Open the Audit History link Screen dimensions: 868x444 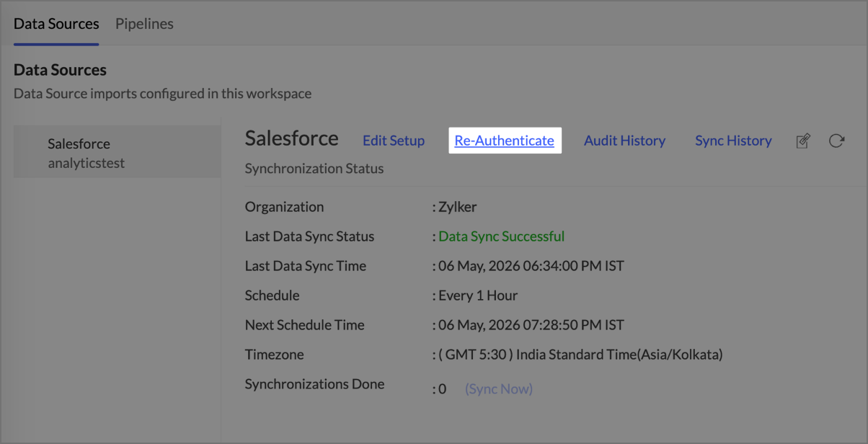point(624,141)
